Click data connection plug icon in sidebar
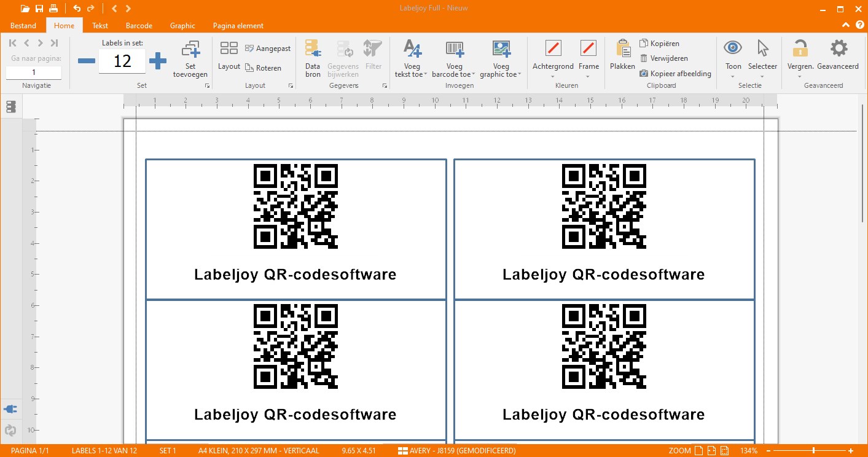This screenshot has width=868, height=457. 10,408
